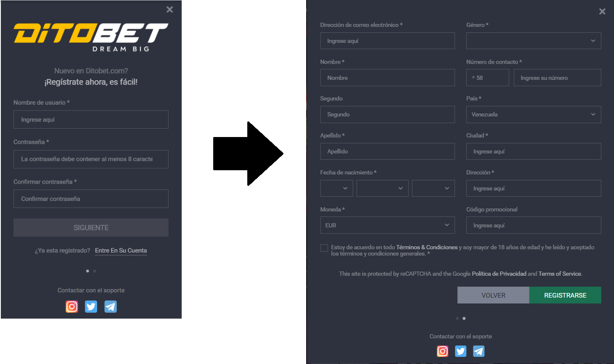The image size is (614, 364).
Task: Open Instagram icon in the right form panel
Action: (442, 351)
